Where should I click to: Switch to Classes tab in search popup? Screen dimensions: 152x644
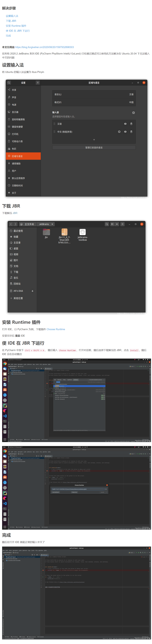(59, 380)
